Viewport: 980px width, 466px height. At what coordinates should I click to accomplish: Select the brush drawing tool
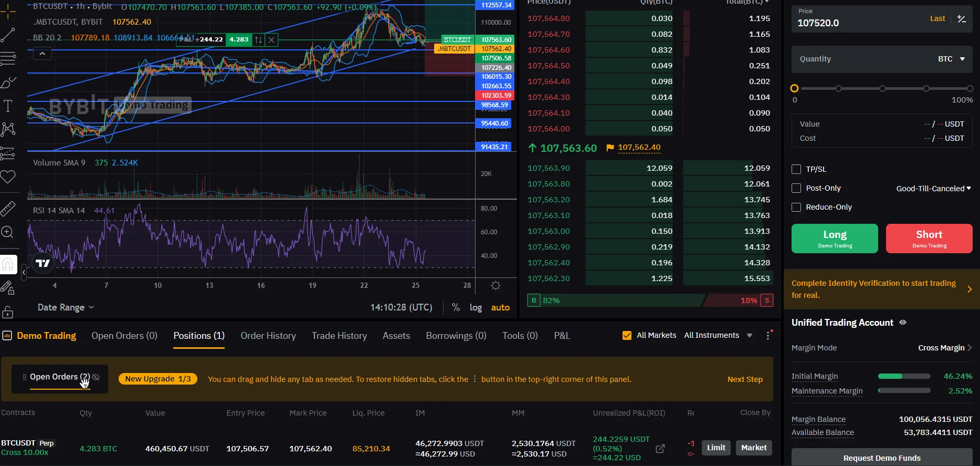(x=8, y=82)
